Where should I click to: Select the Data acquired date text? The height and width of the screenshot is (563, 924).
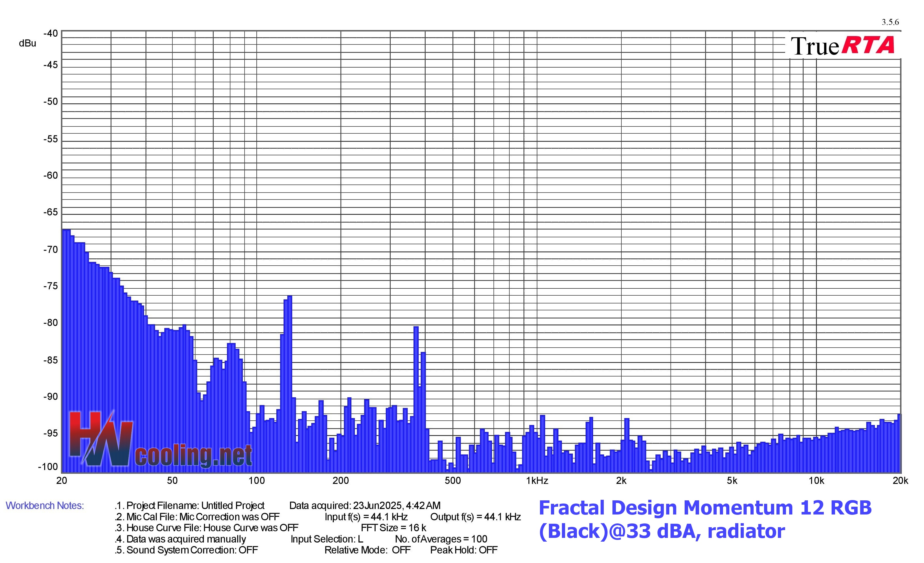365,506
